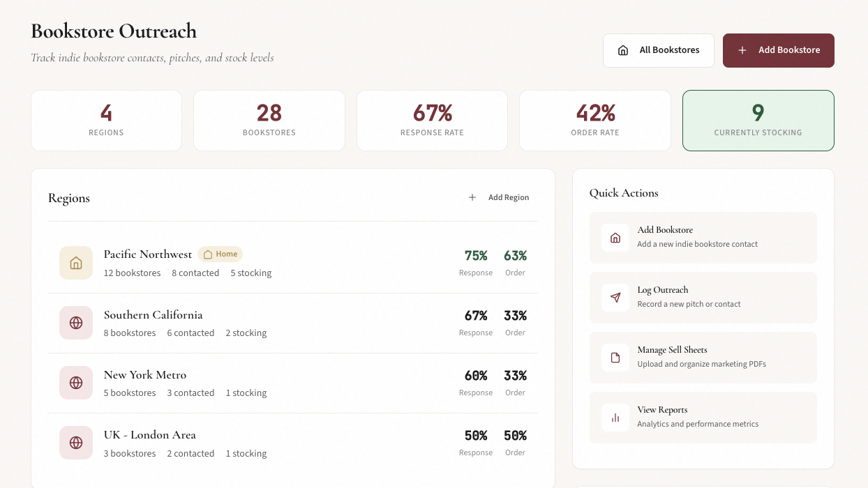Select the globe icon for New York Metro
The image size is (868, 488).
pos(75,383)
